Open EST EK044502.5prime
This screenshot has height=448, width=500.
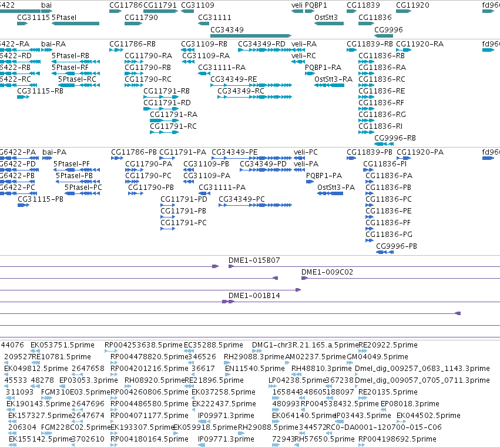pyautogui.click(x=428, y=416)
